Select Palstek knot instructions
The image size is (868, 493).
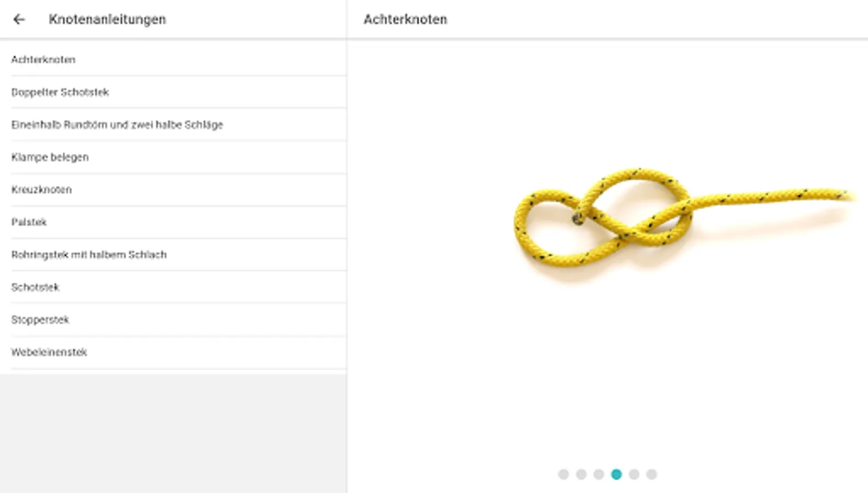pos(173,222)
